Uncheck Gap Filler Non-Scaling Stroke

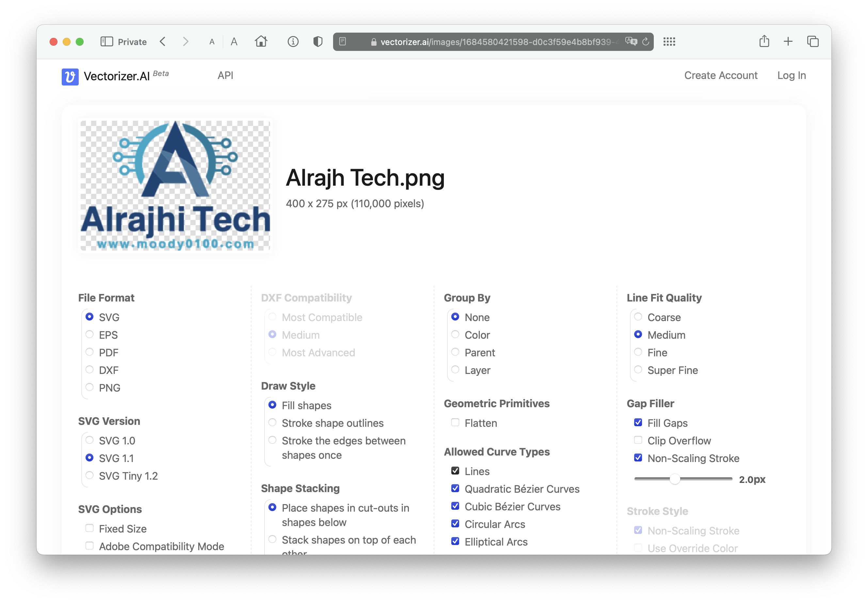click(638, 457)
